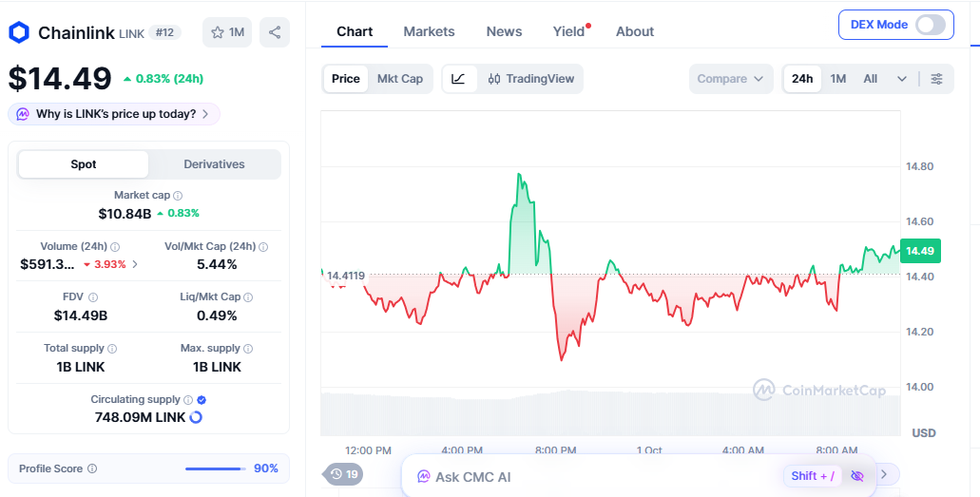This screenshot has height=497, width=980.
Task: Open Volume (24h) info icon
Action: 115,247
